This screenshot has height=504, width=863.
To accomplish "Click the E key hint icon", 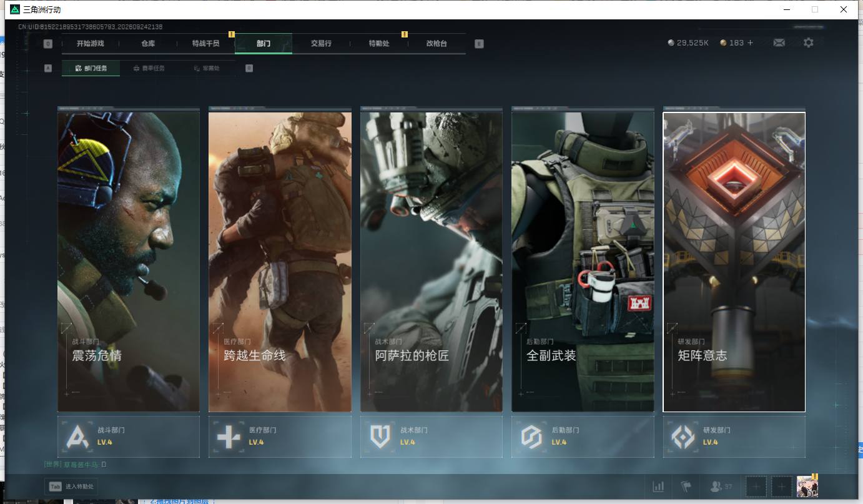I will (x=479, y=44).
